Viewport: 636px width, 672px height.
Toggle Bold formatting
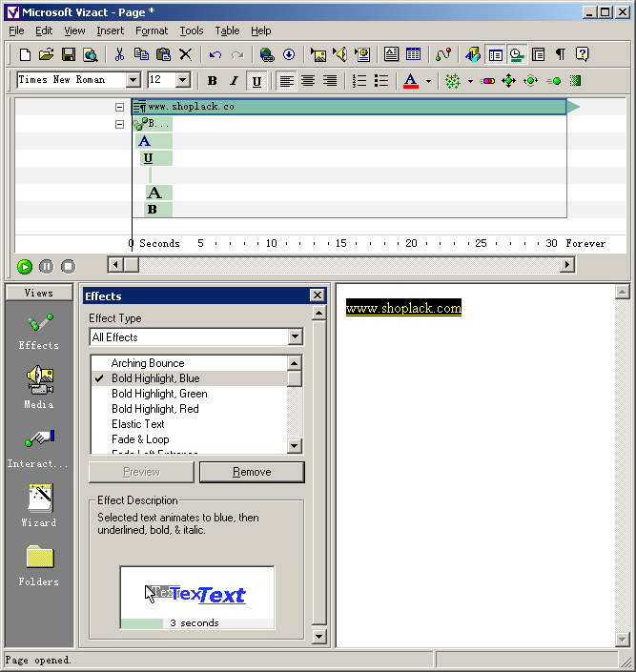tap(212, 81)
